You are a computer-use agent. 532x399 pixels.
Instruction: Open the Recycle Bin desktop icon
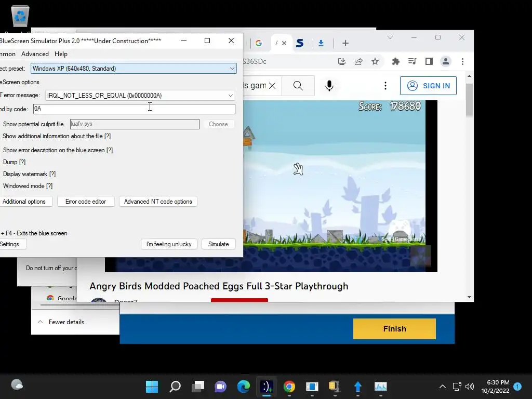20,16
